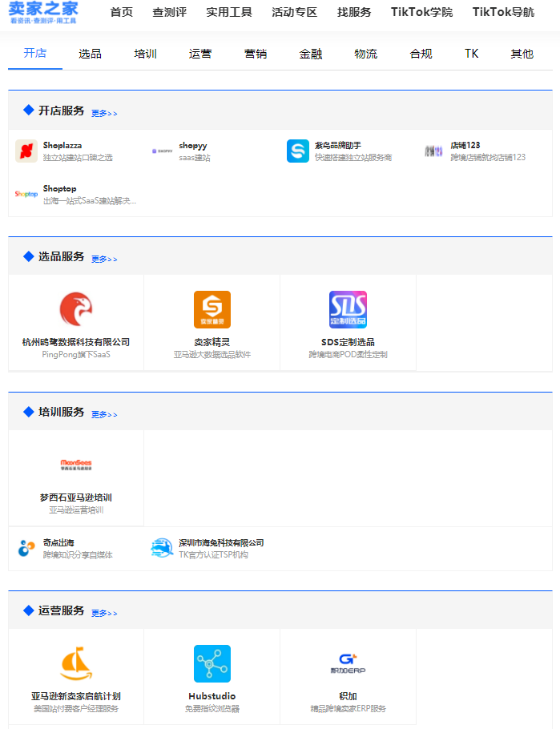Switch to the 营销 tab
560x729 pixels.
click(x=256, y=54)
